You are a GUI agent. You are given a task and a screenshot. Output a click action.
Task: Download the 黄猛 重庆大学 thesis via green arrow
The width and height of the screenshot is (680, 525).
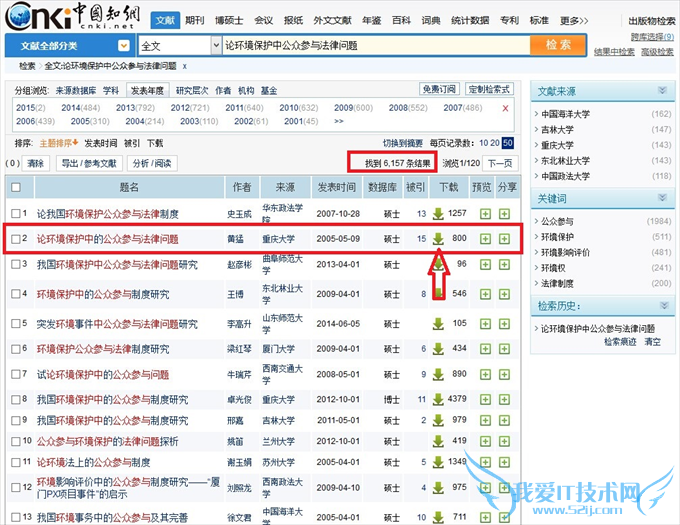click(x=436, y=239)
